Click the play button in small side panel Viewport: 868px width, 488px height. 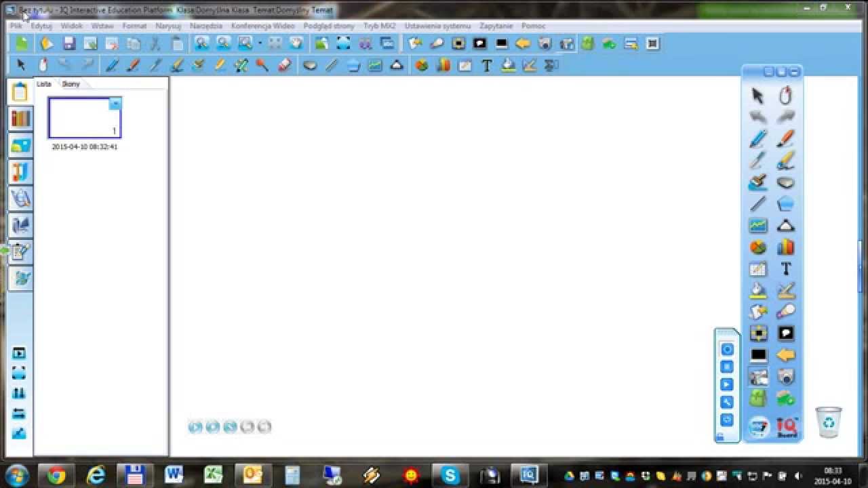coord(727,384)
